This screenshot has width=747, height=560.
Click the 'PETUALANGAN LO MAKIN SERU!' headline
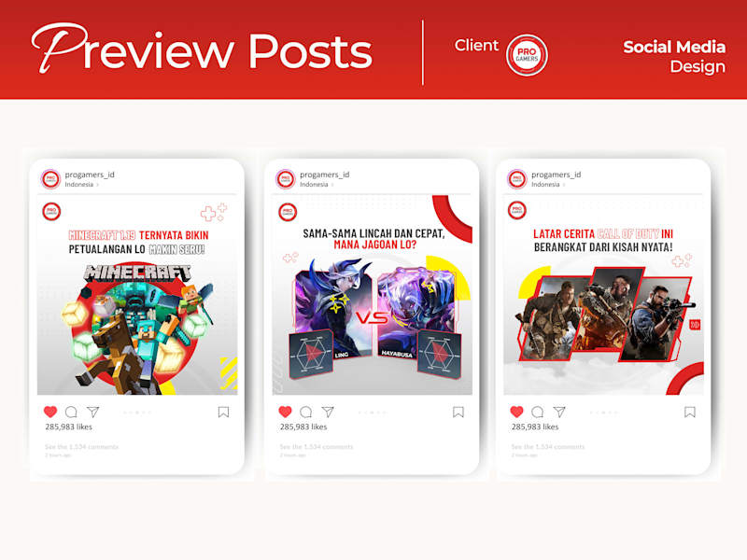pyautogui.click(x=136, y=249)
